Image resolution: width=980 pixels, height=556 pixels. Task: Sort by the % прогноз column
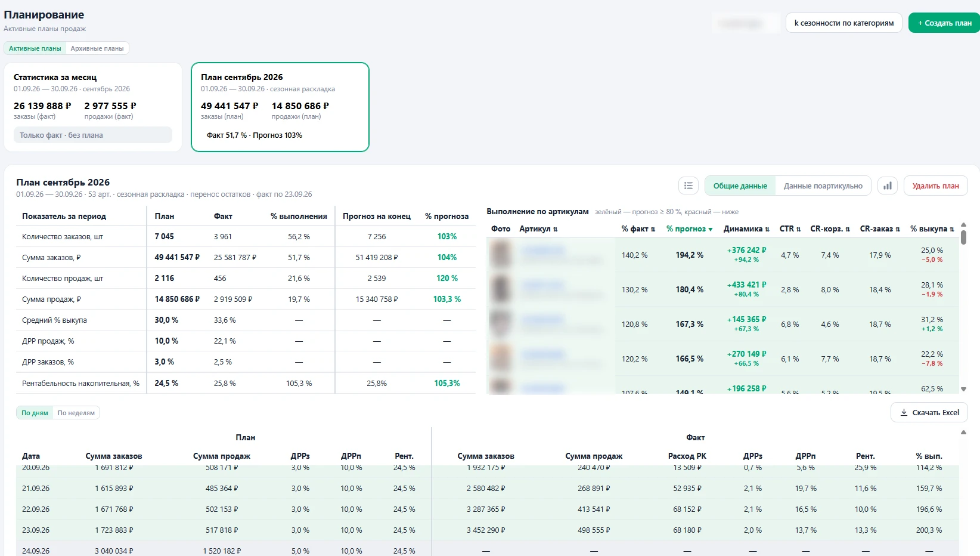click(x=689, y=229)
